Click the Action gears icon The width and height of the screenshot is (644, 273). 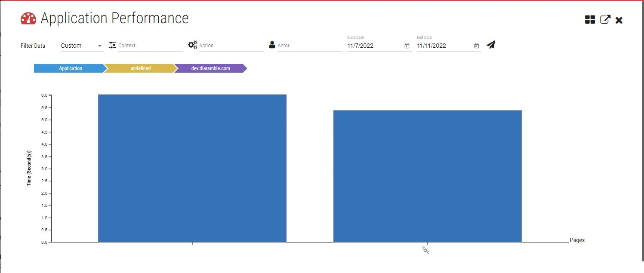[193, 45]
